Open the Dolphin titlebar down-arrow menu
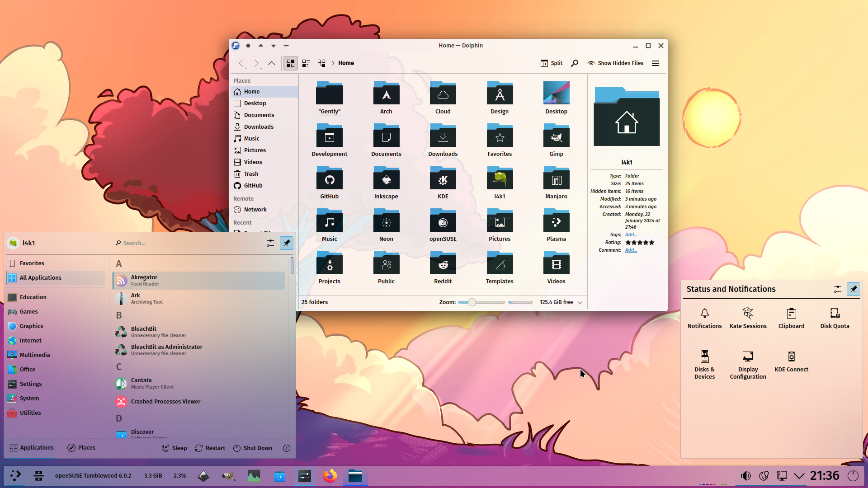Image resolution: width=868 pixels, height=488 pixels. point(274,46)
